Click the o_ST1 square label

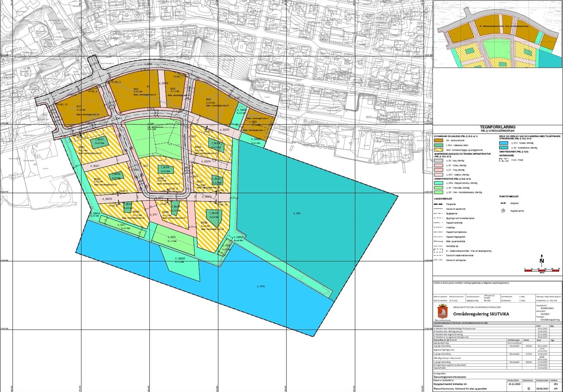point(153,214)
